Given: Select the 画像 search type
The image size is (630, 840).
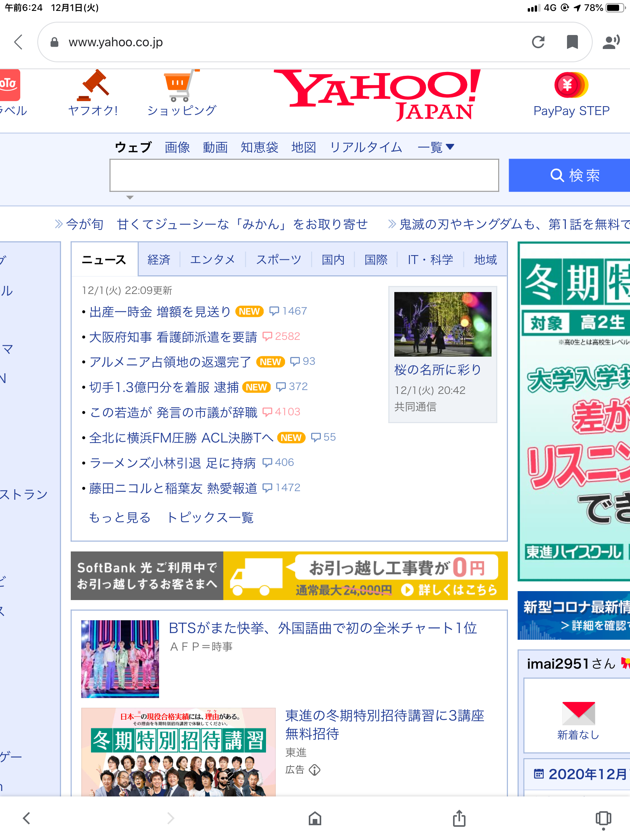Looking at the screenshot, I should click(177, 147).
